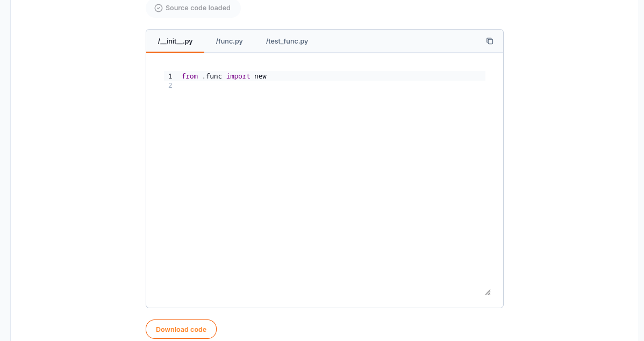Click line number 2 in the gutter

170,86
